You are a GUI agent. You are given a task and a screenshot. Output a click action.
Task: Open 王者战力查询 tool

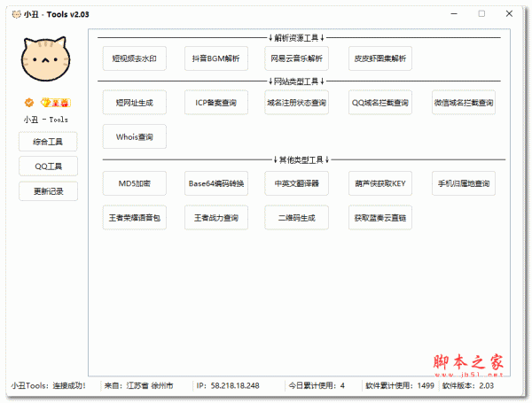[216, 218]
